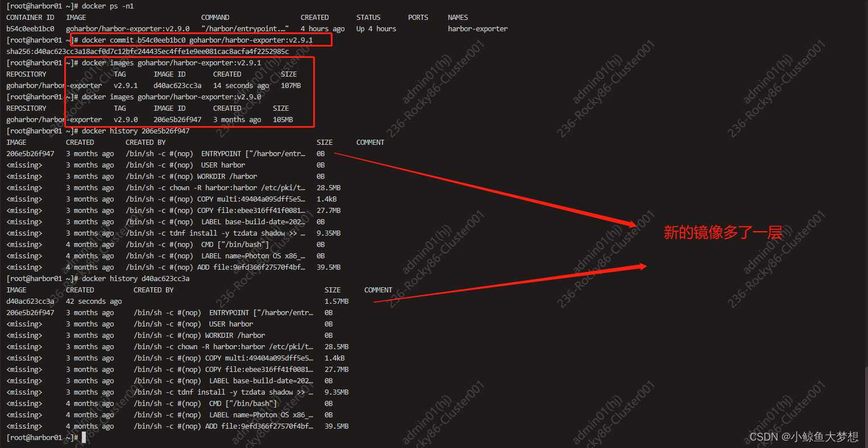Click the '"/harbor/entrypoint.…"' command value
The image size is (868, 448).
(245, 29)
